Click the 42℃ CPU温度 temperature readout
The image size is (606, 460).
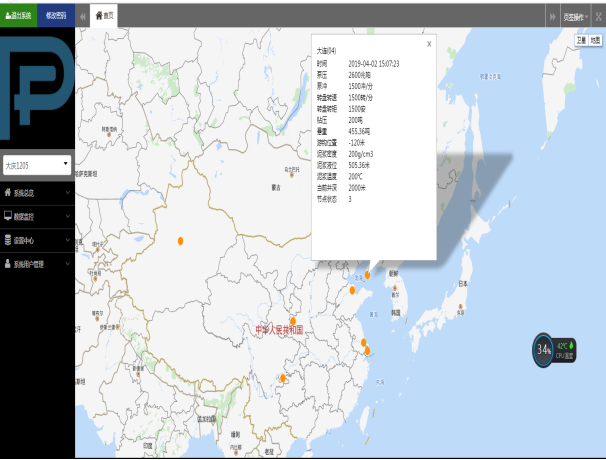tap(565, 350)
